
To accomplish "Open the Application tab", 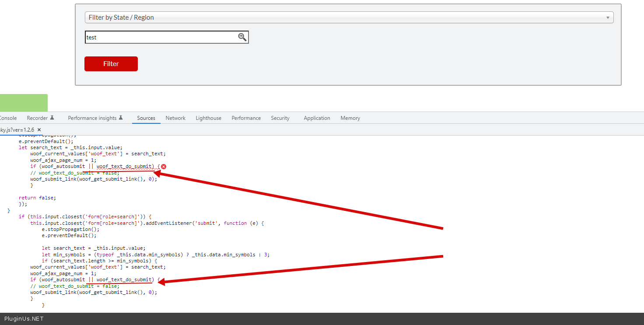I will [x=317, y=118].
